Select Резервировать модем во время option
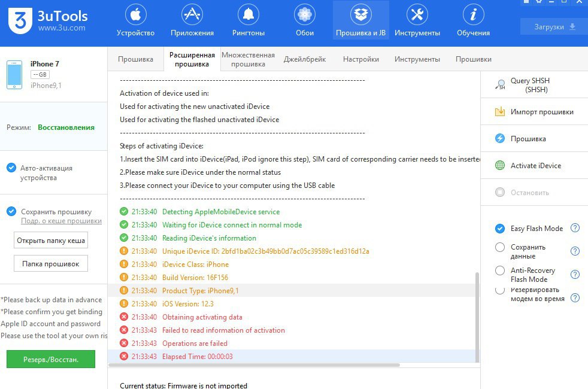588x389 pixels. [x=500, y=290]
